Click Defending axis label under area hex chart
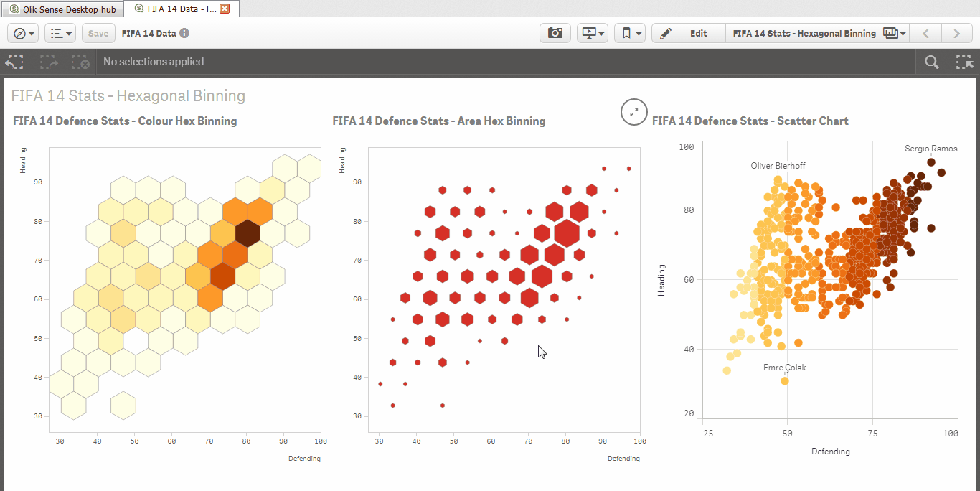This screenshot has width=980, height=491. tap(623, 458)
